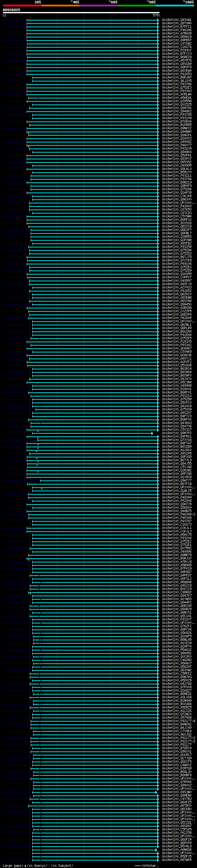
Task: Select the UniRef100_P29307 label
Action: coord(177,50)
